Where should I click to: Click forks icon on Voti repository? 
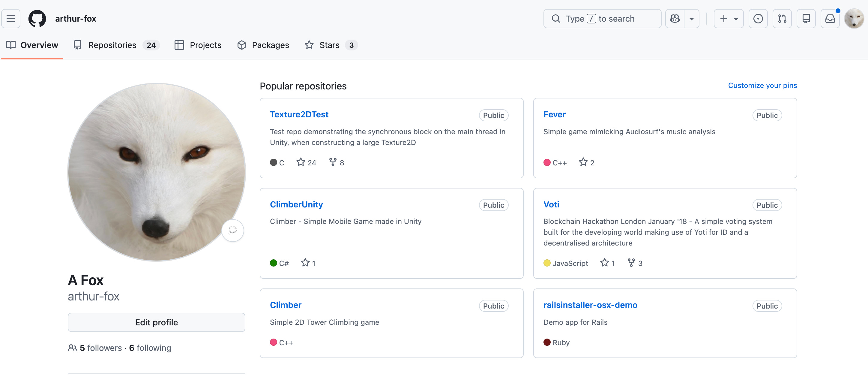(x=631, y=263)
